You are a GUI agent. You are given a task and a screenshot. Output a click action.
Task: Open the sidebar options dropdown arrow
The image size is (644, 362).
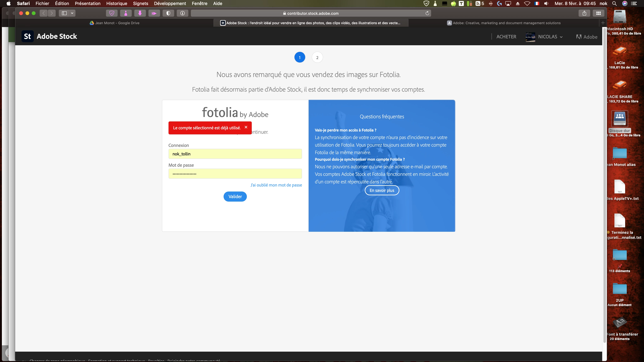72,13
